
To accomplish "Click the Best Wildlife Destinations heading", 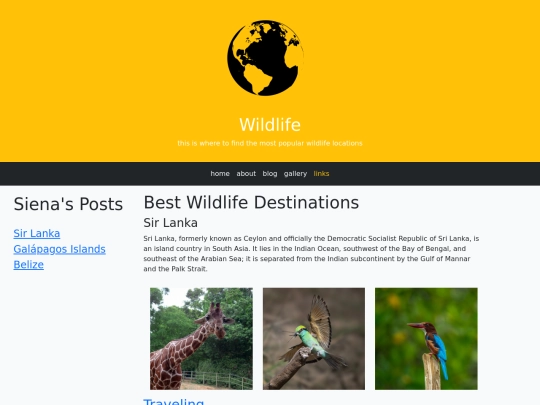I will point(251,202).
